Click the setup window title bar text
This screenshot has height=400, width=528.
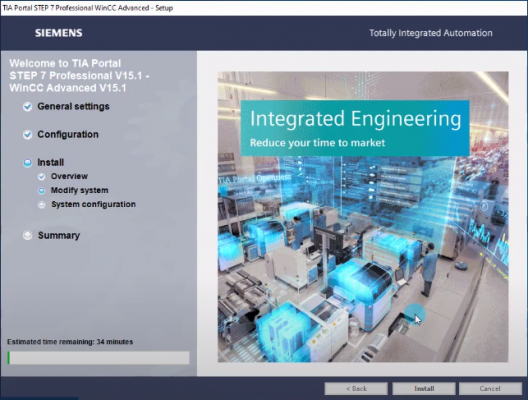coord(88,8)
